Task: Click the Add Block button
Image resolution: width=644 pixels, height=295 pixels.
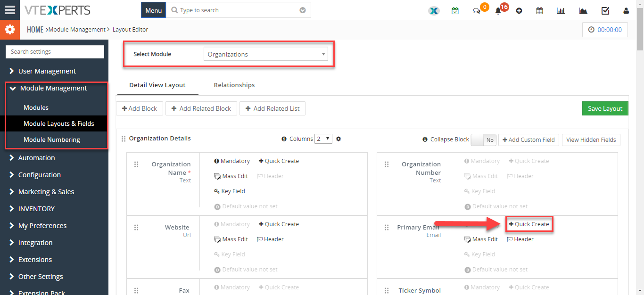Action: click(140, 108)
